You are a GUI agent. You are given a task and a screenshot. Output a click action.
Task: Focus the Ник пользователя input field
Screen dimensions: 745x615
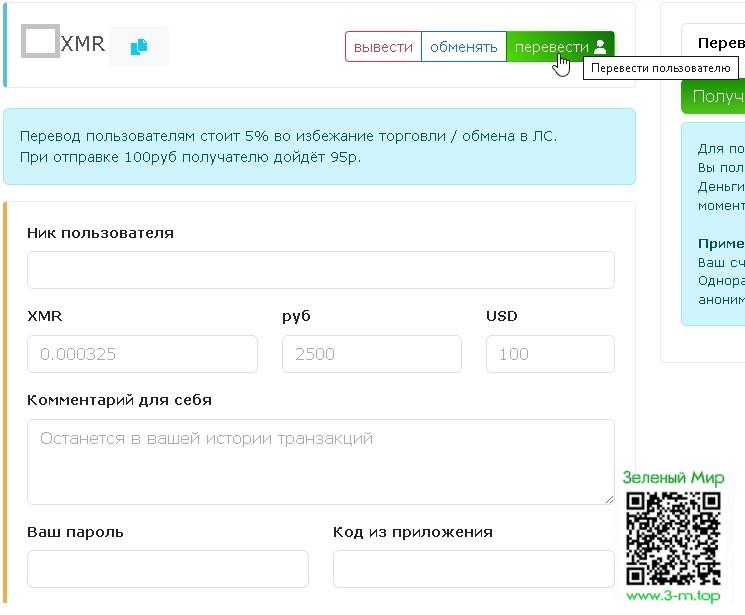(320, 270)
